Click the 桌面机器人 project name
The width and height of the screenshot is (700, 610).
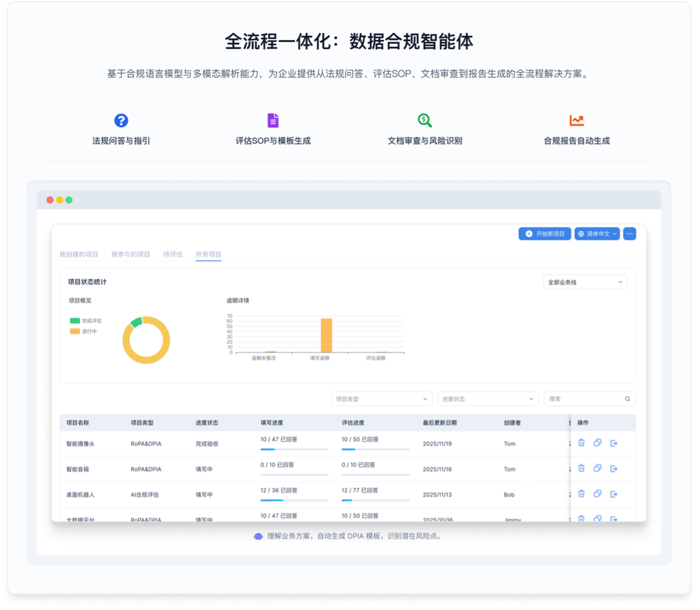click(80, 495)
